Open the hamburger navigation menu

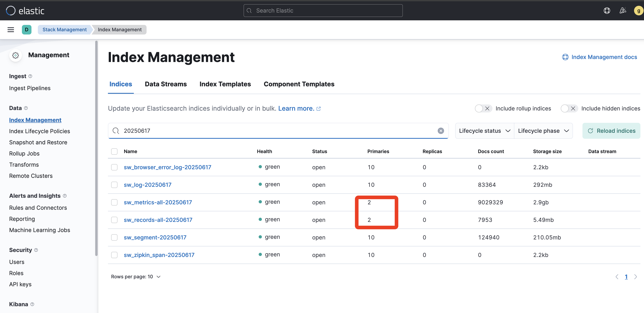pyautogui.click(x=11, y=30)
